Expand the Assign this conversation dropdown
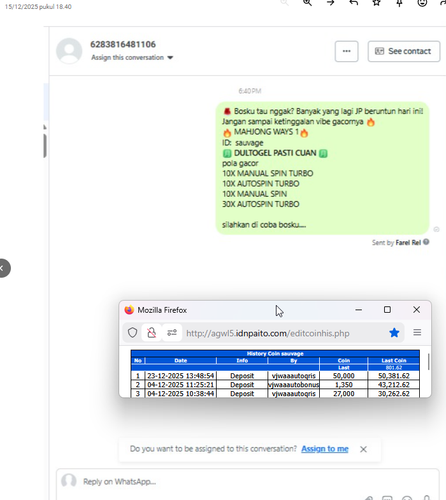Image resolution: width=446 pixels, height=500 pixels. (x=132, y=57)
